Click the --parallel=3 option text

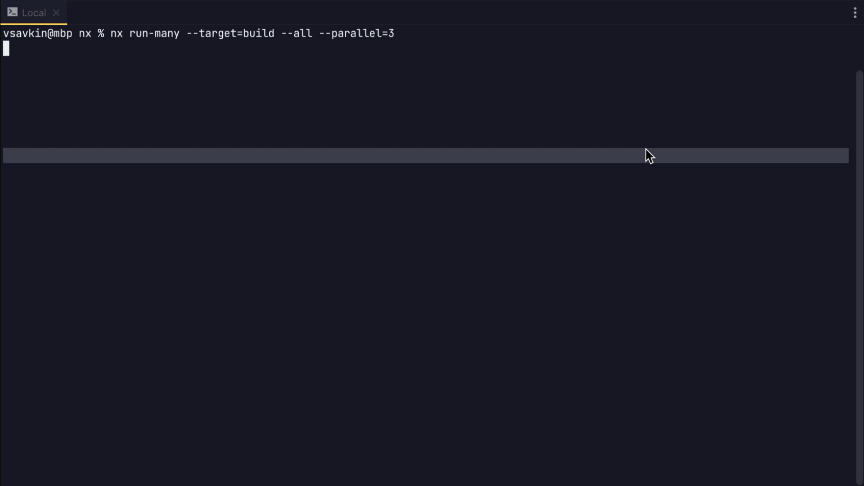pos(356,33)
